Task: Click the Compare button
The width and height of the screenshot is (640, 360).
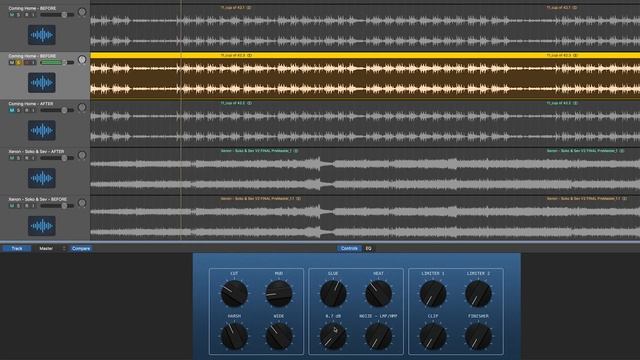Action: [x=81, y=248]
